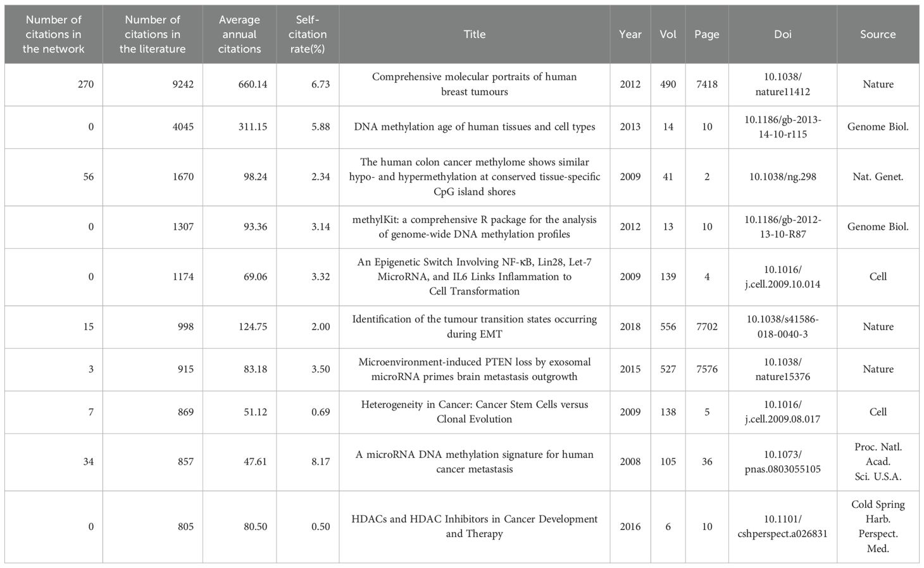
Task: Click network citations value 270
Action: click(x=85, y=84)
